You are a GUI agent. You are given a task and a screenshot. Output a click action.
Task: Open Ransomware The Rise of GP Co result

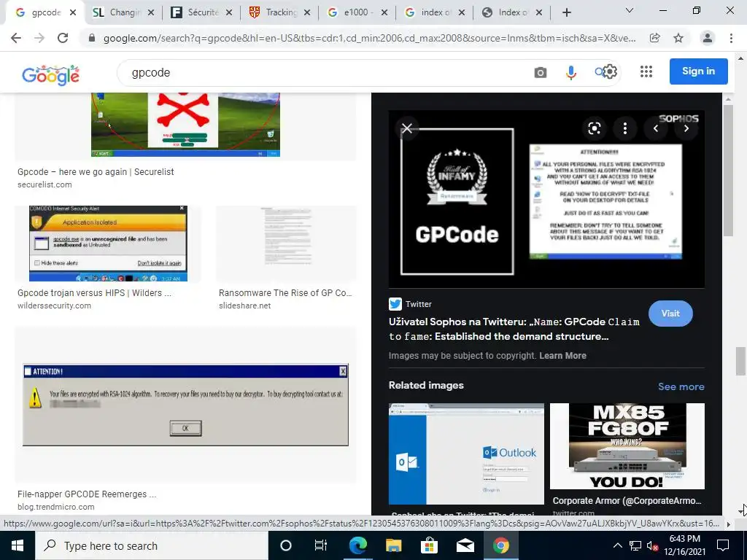[285, 293]
